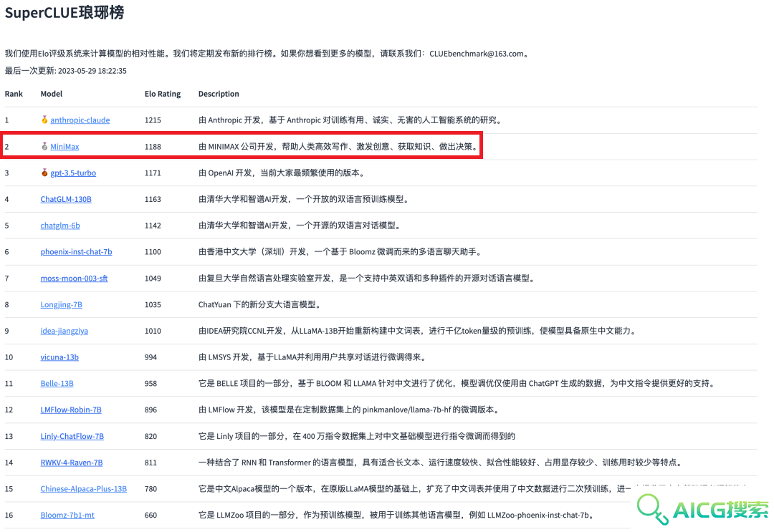
Task: Click the Longjing-7B ChatYuan description text
Action: coord(261,304)
